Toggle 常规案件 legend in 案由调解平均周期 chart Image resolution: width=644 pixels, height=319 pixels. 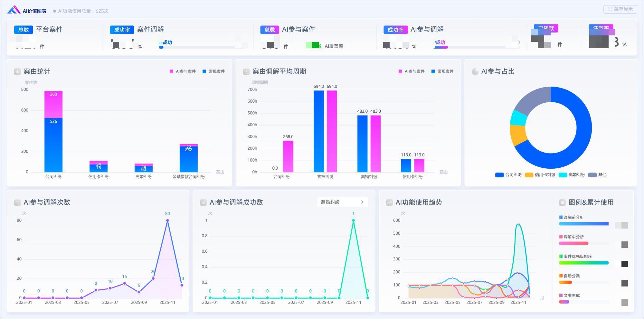[442, 71]
